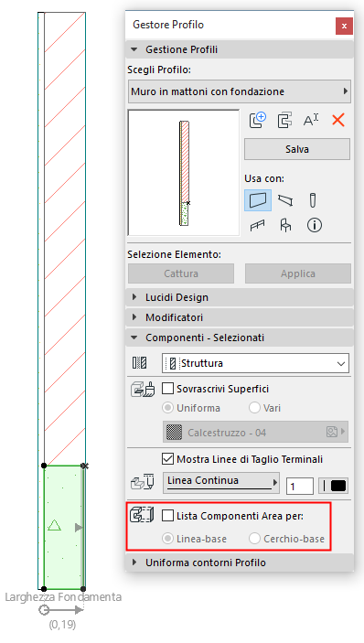Click the pen number field showing 1

pos(300,487)
